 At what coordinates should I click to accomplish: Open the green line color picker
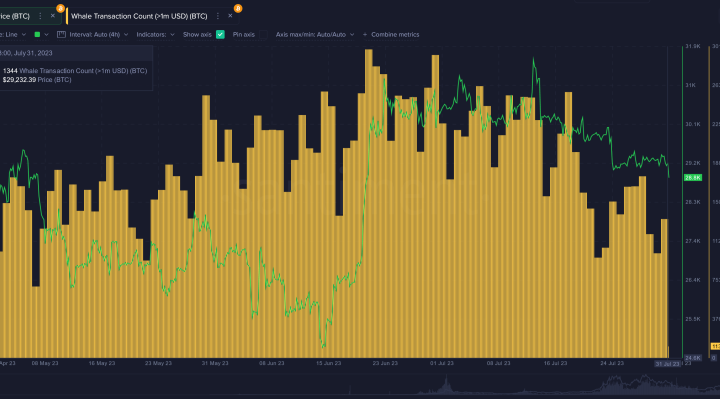click(x=41, y=34)
